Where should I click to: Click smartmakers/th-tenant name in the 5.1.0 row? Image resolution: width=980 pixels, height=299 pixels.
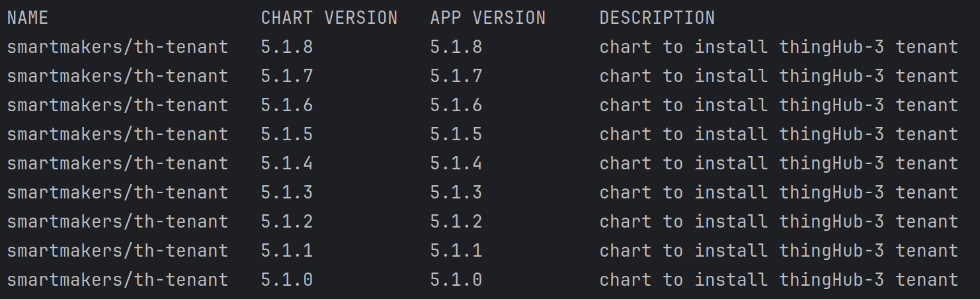point(118,280)
